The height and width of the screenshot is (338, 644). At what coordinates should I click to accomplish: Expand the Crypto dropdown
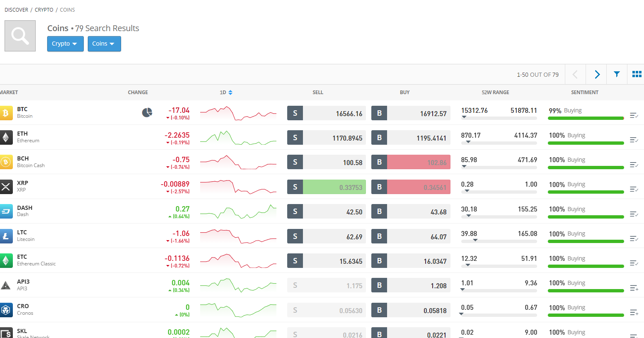(x=65, y=44)
